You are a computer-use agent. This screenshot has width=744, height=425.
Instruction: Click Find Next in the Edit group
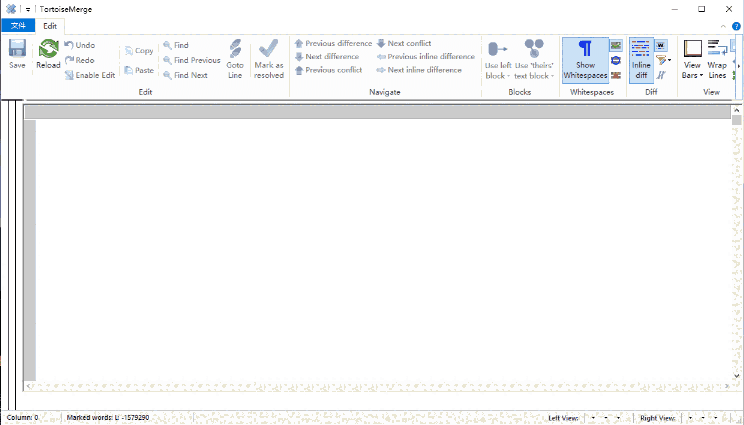(185, 75)
